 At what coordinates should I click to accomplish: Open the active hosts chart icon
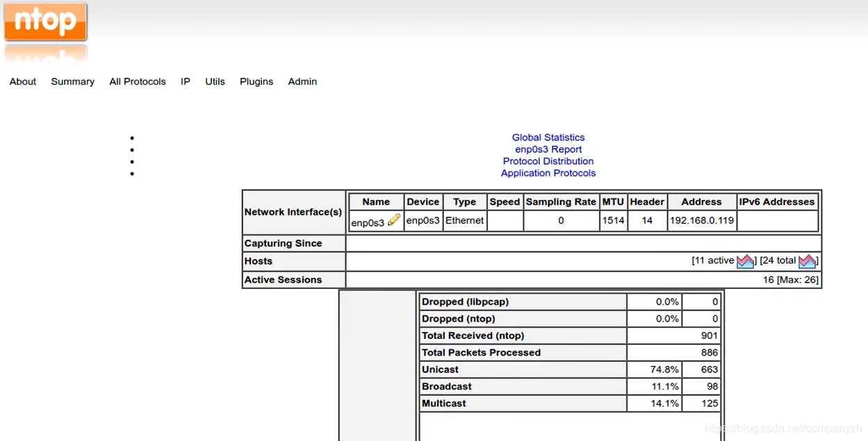click(745, 261)
